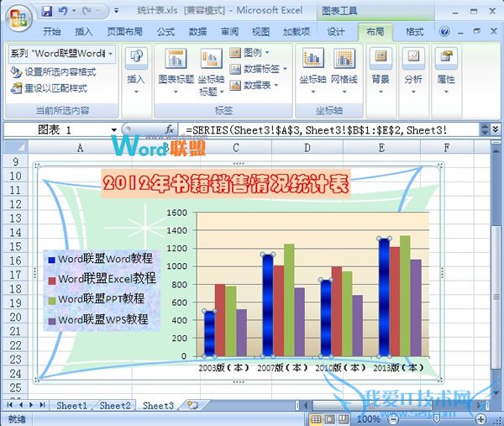Open the 插入 shapes dropdown in ribbon
The height and width of the screenshot is (426, 504).
(136, 71)
